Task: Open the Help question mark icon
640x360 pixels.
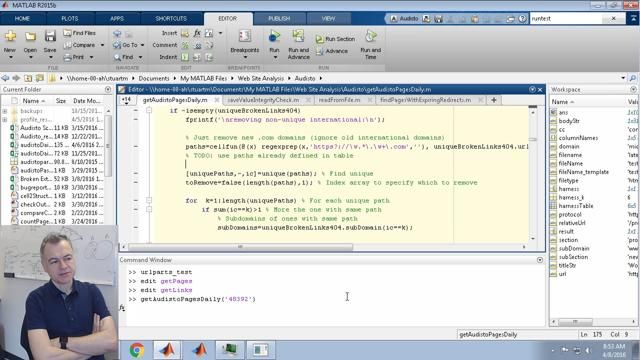Action: [522, 19]
